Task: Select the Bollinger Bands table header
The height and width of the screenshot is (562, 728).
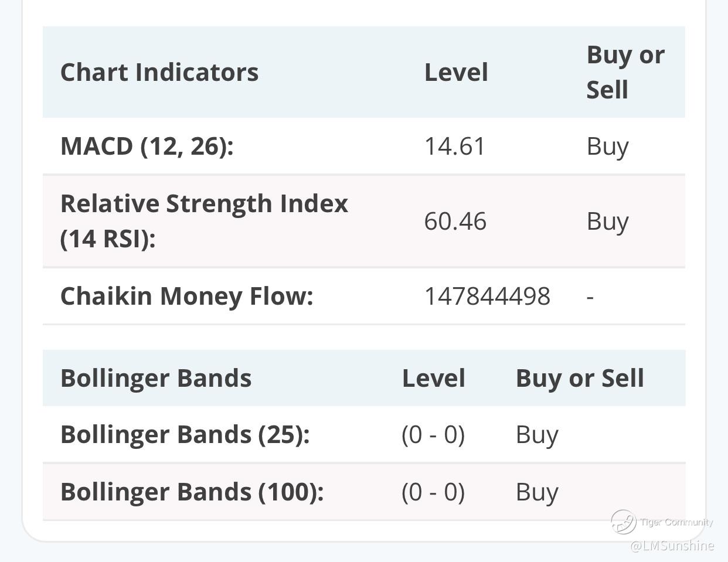Action: (156, 378)
